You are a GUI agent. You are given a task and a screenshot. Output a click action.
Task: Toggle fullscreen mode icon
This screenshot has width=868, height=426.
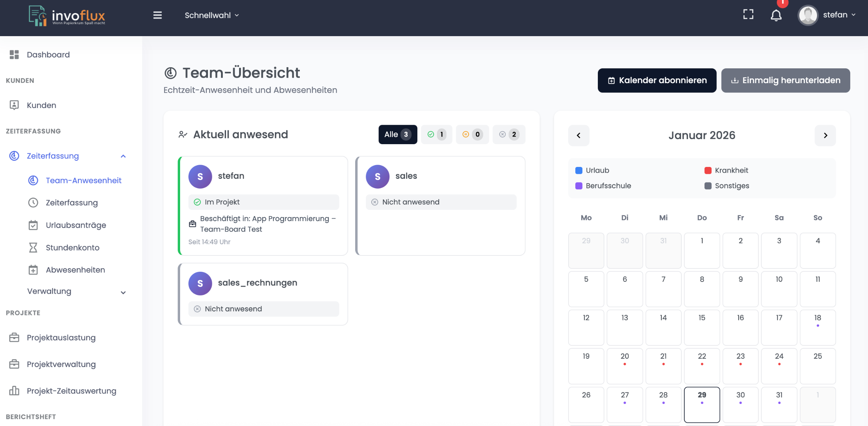[x=748, y=14]
